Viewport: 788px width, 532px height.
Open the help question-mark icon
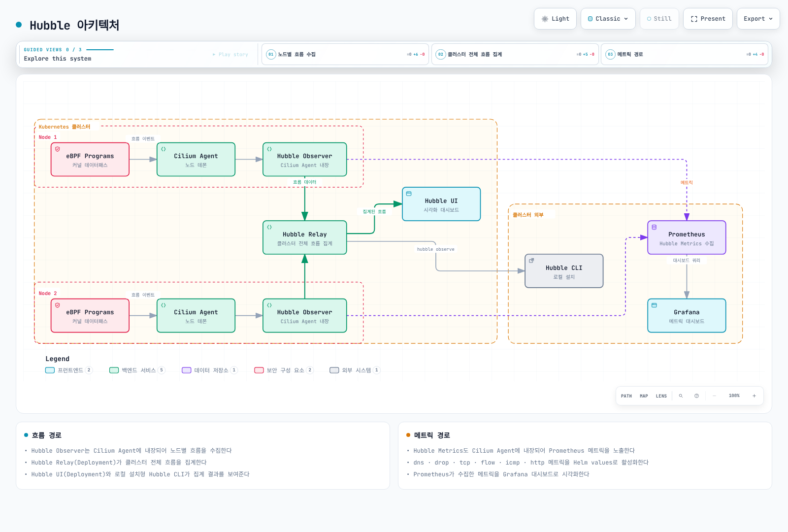tap(696, 396)
